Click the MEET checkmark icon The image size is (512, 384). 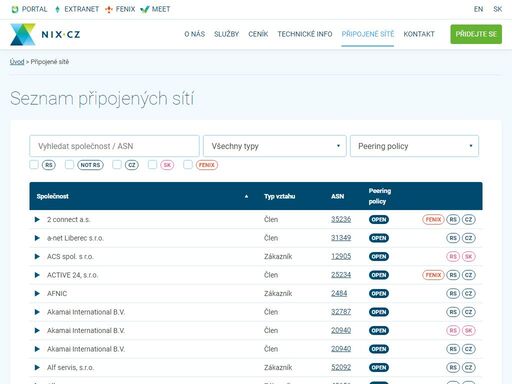(145, 9)
